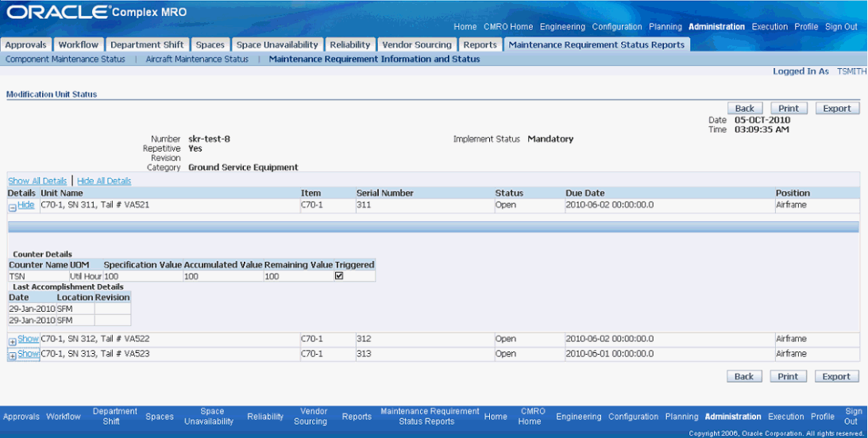Click Spaces in footer navigation
The image size is (868, 438).
tap(160, 417)
